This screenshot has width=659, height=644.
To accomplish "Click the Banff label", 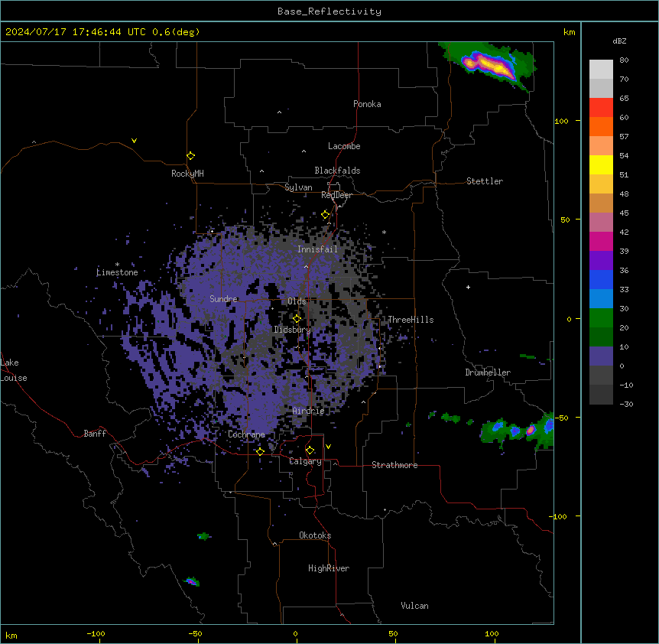I will (x=95, y=434).
